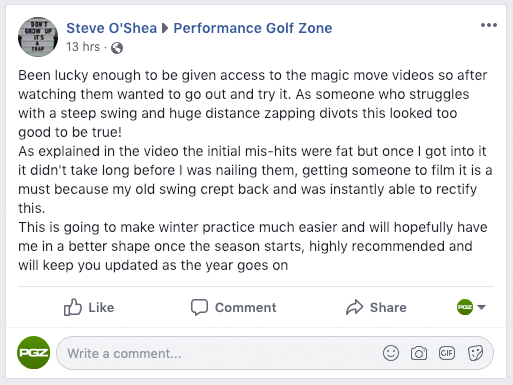Attach a photo using the camera icon
513x385 pixels.
pyautogui.click(x=419, y=353)
